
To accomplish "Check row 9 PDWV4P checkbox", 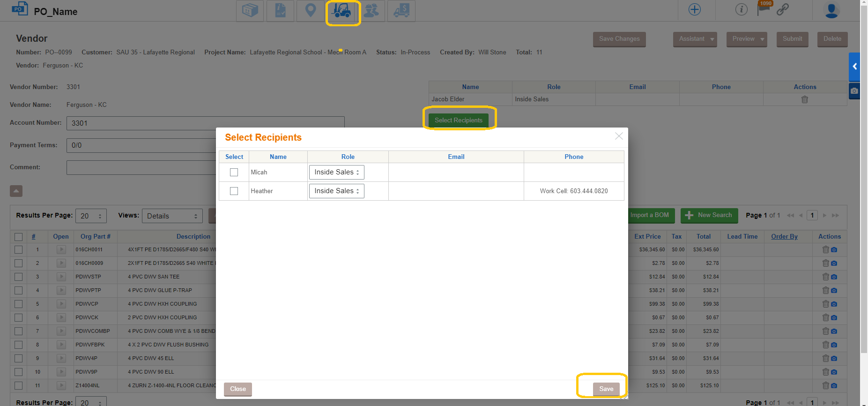I will [18, 359].
